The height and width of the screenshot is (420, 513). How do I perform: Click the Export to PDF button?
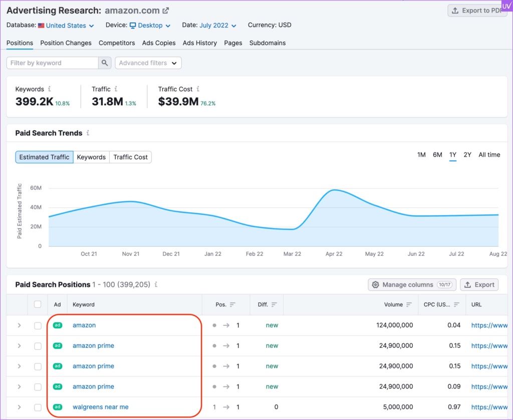pos(476,11)
